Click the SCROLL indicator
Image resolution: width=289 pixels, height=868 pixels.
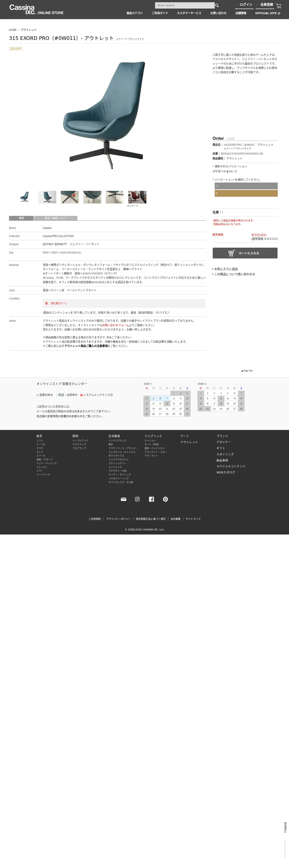(285, 828)
